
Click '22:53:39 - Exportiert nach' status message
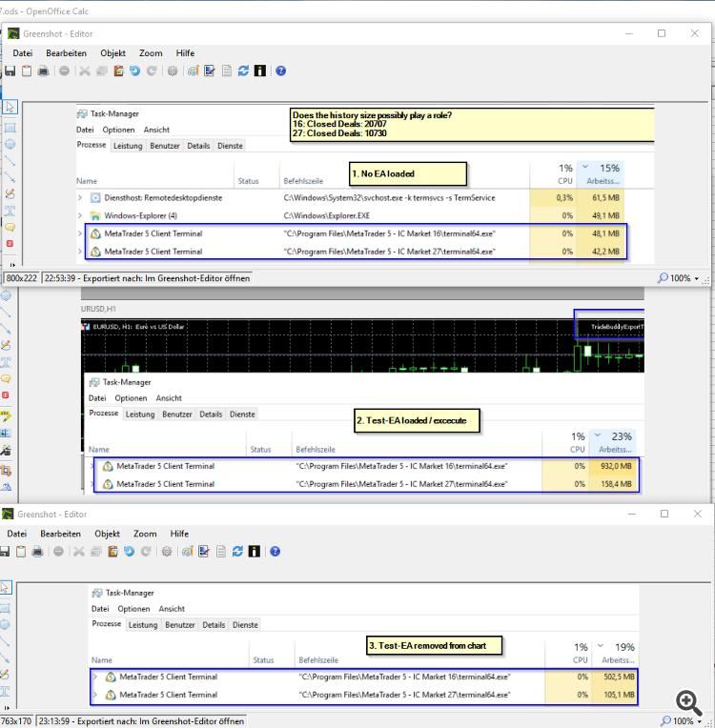coord(147,278)
